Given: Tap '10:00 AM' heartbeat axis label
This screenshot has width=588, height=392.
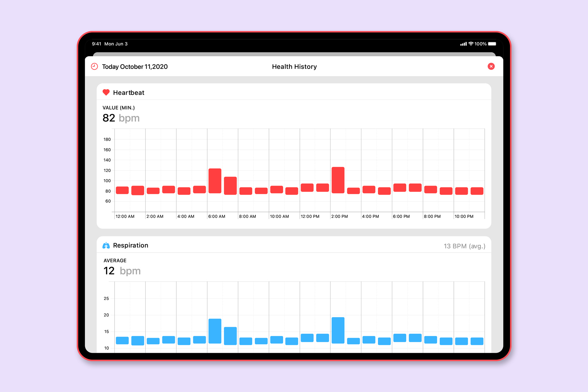Looking at the screenshot, I should point(279,217).
